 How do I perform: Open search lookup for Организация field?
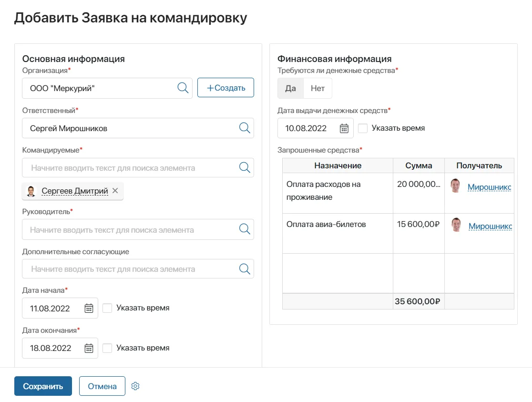182,88
